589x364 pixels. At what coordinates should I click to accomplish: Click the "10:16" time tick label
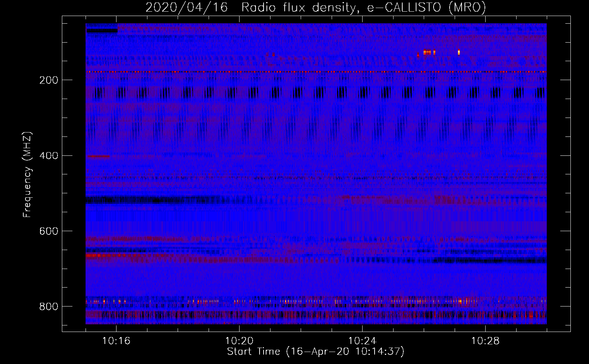(116, 341)
